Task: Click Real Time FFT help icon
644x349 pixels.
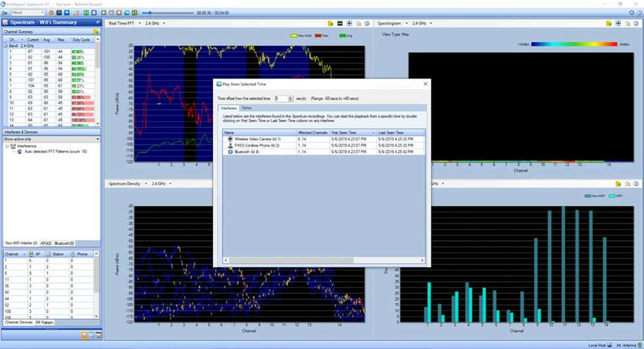Action: coord(367,23)
